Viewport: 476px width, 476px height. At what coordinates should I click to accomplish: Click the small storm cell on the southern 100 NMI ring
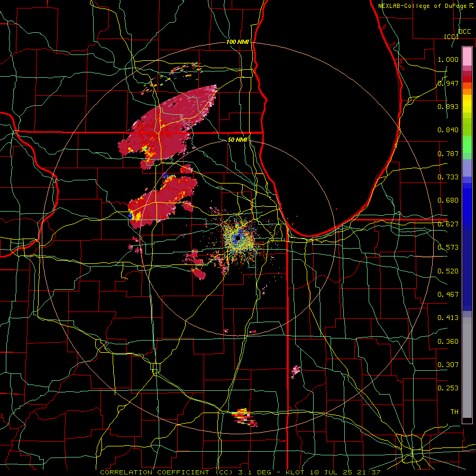pyautogui.click(x=244, y=417)
